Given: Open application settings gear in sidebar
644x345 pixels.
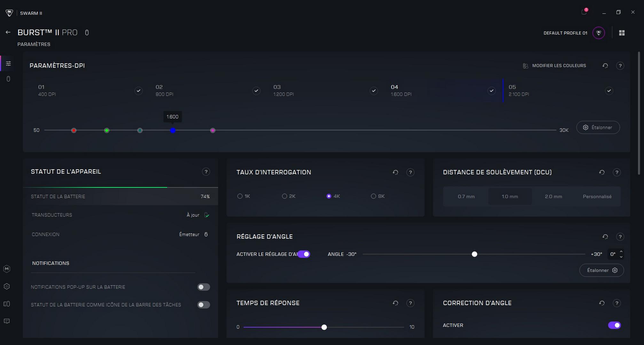Looking at the screenshot, I should click(7, 287).
